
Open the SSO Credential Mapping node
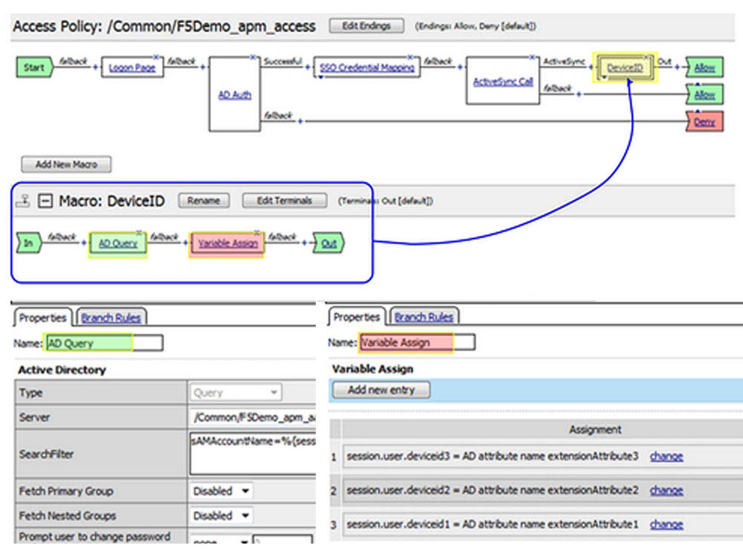point(367,68)
